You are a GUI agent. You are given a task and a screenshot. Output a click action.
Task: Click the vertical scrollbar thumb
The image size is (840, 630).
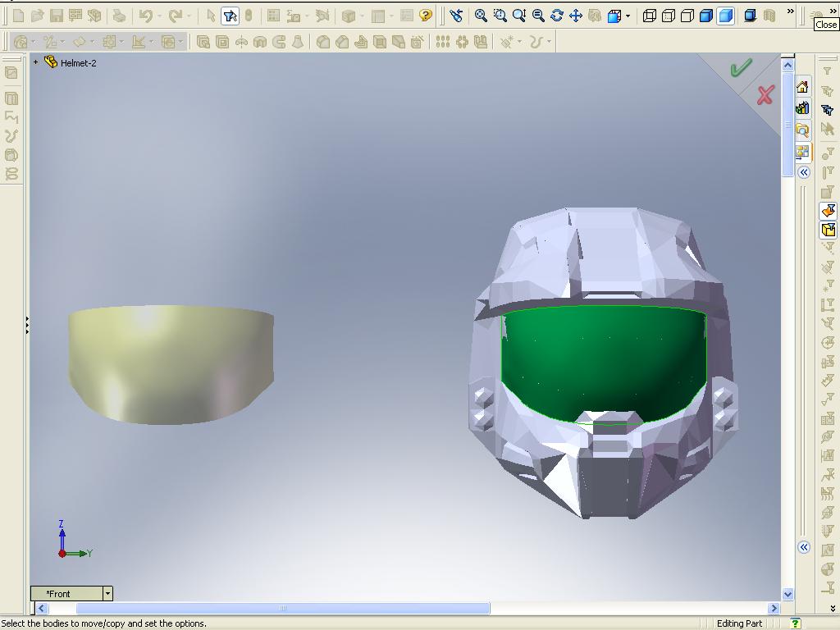coord(787,125)
